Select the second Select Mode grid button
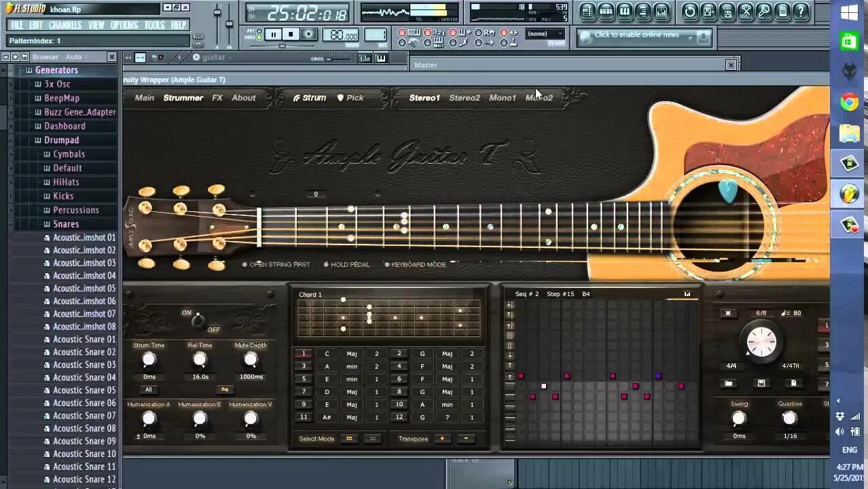 [x=372, y=439]
